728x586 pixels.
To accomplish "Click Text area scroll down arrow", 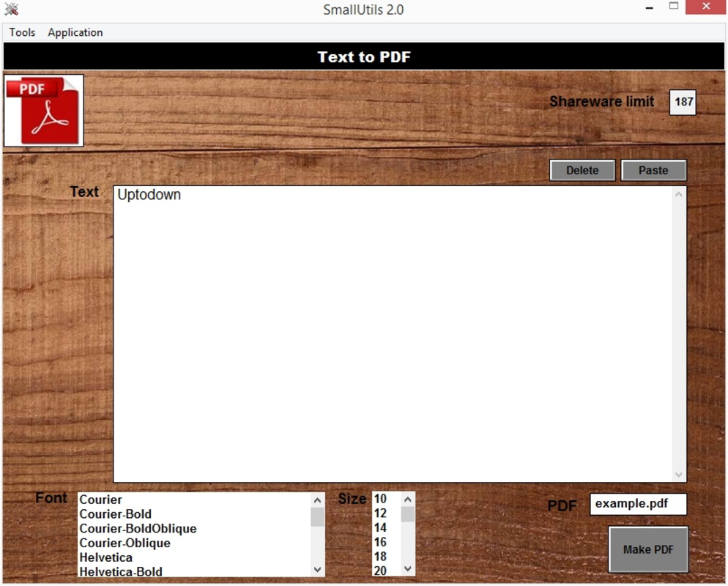I will [x=679, y=475].
